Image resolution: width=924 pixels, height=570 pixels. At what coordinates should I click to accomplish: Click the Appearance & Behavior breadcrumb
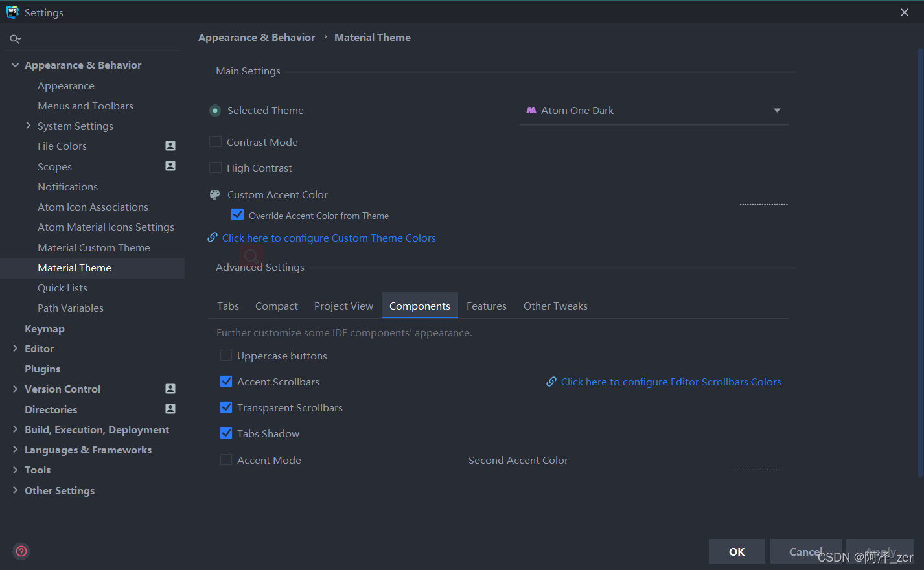coord(257,37)
